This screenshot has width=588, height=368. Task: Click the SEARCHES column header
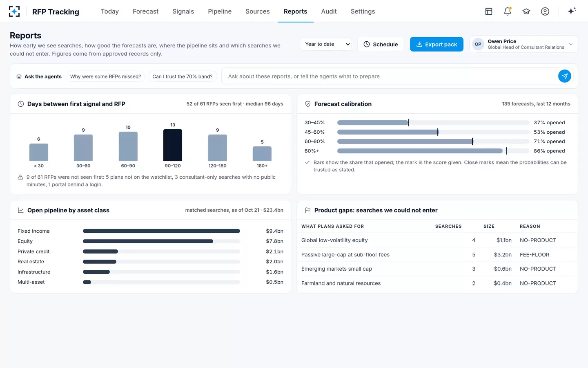448,227
